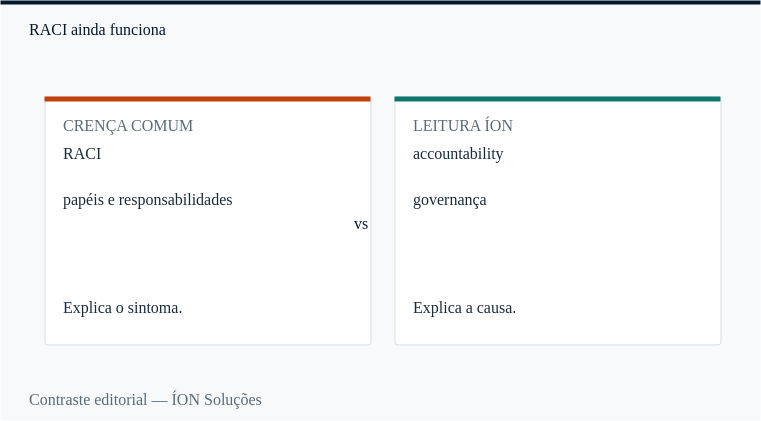Click the 'RACI ainda funciona' title
Screen dimensions: 761x421
pos(97,30)
